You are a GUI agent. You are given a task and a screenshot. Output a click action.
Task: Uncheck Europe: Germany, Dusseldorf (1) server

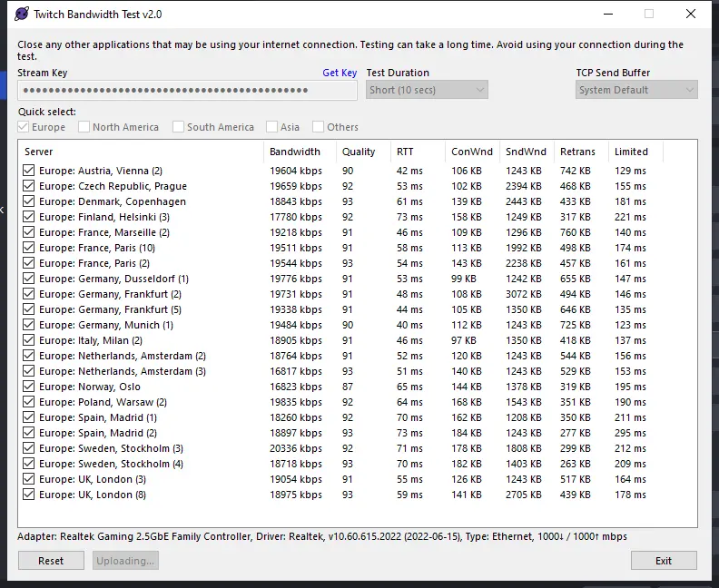point(28,279)
